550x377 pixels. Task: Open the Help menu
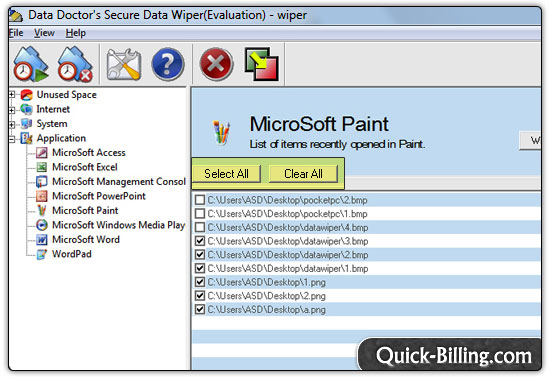click(x=75, y=33)
